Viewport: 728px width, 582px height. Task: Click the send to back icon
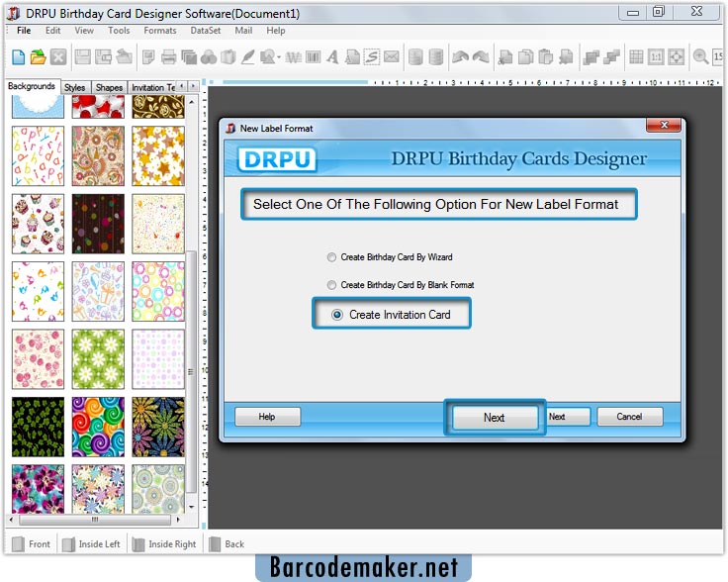click(611, 57)
